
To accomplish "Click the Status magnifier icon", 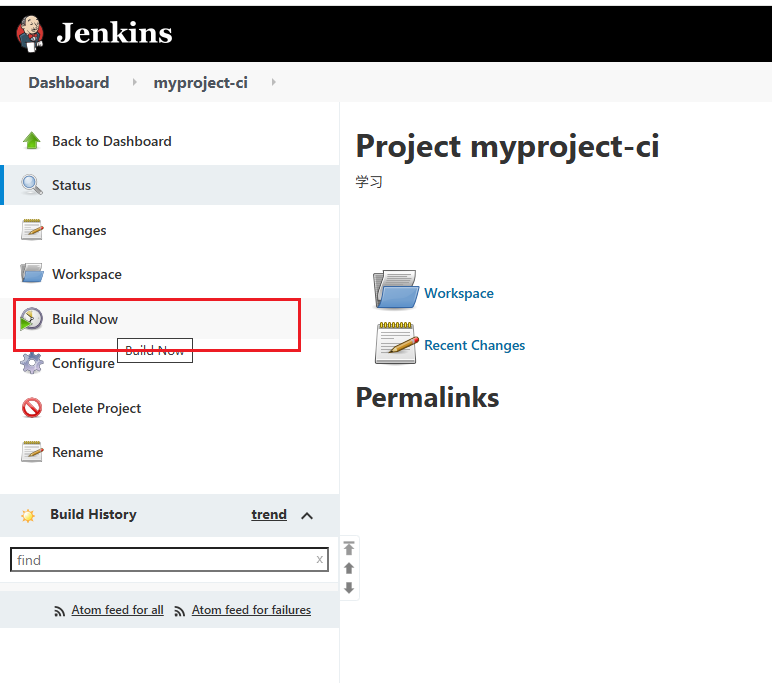I will tap(32, 185).
